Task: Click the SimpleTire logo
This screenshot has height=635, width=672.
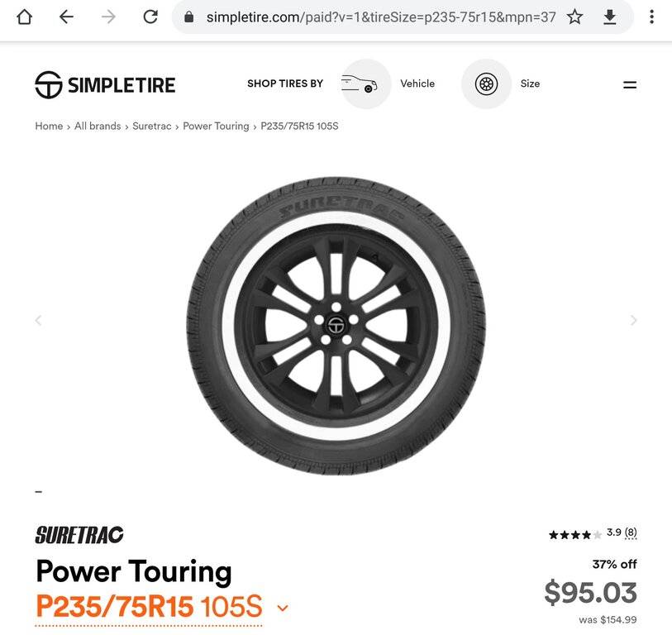Action: coord(105,85)
